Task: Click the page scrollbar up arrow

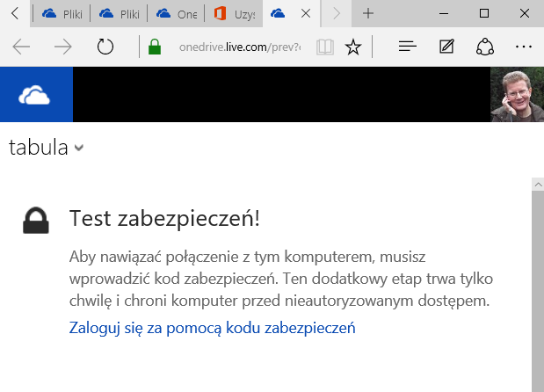Action: (x=538, y=184)
